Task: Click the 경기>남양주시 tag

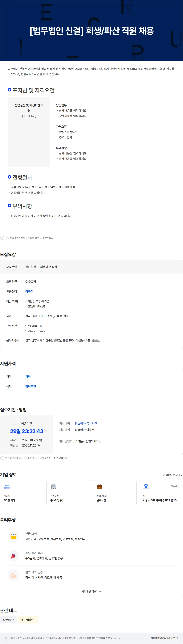Action: pyautogui.click(x=28, y=620)
